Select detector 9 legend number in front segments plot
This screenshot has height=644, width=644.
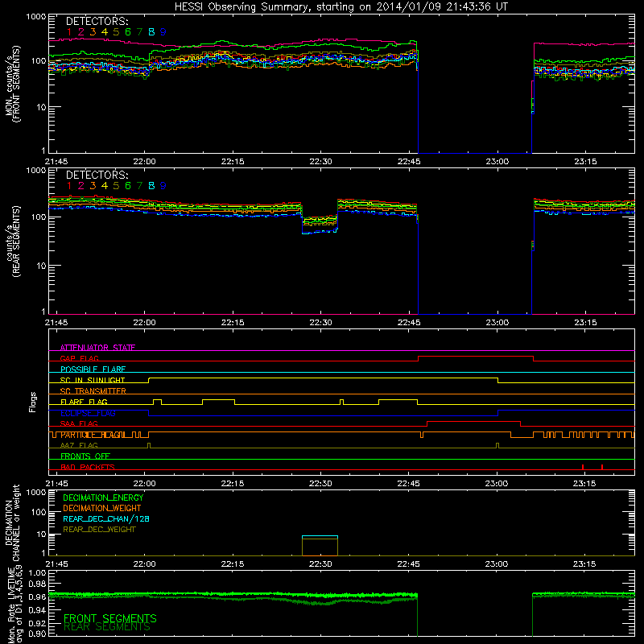click(163, 32)
